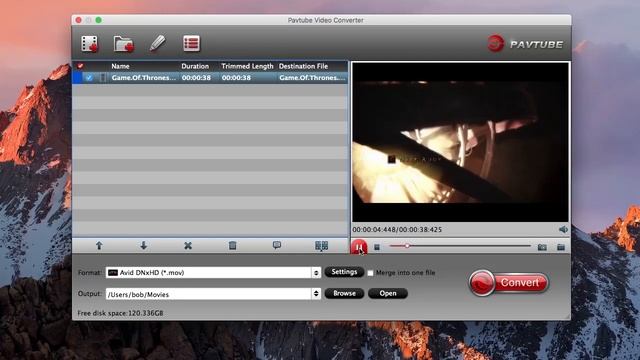The width and height of the screenshot is (640, 360).
Task: Click the Pavtube logo
Action: click(x=525, y=44)
